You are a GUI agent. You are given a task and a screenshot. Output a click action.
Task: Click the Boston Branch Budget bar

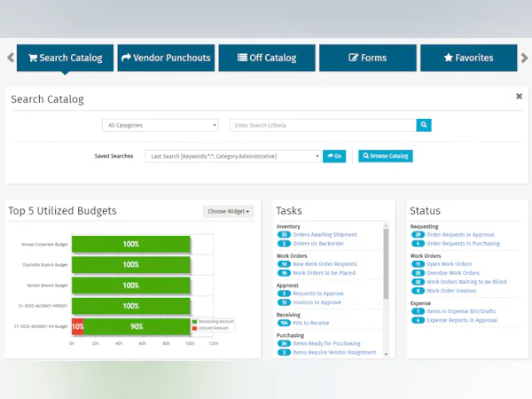(131, 286)
